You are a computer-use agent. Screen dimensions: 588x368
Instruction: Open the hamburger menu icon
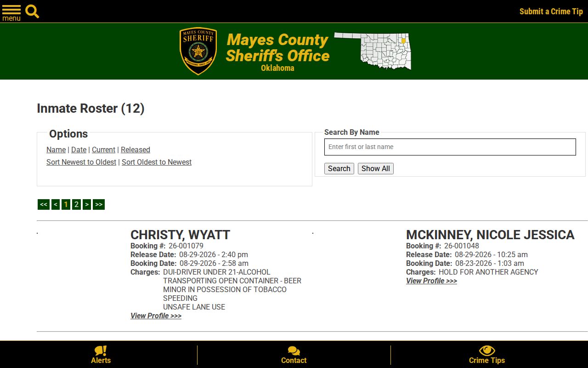click(11, 12)
